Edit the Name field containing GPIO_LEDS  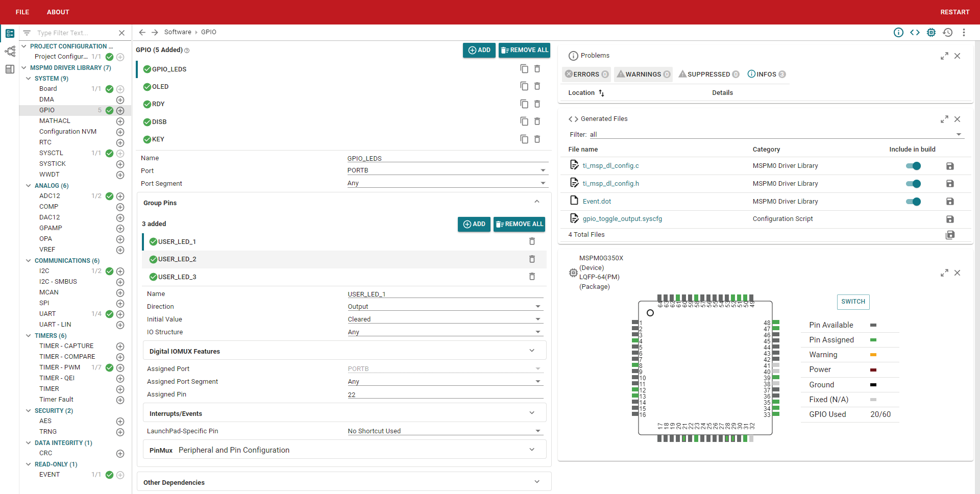tap(447, 158)
